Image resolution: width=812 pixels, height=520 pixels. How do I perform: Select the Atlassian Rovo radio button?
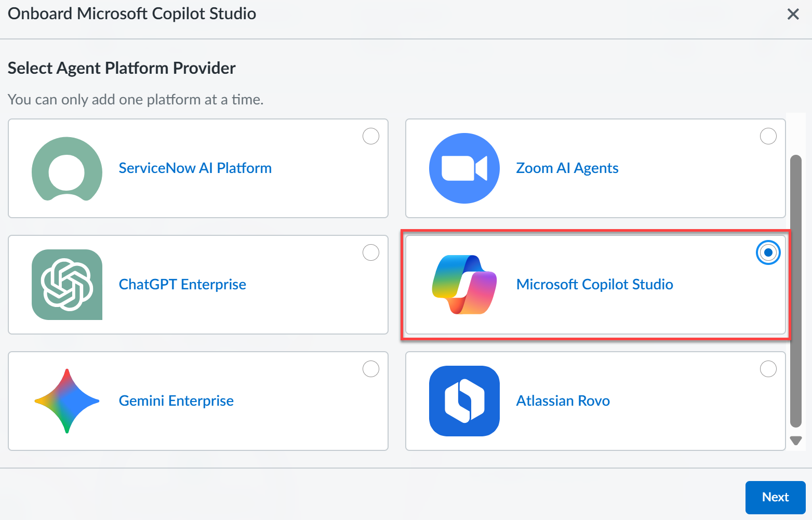(768, 369)
